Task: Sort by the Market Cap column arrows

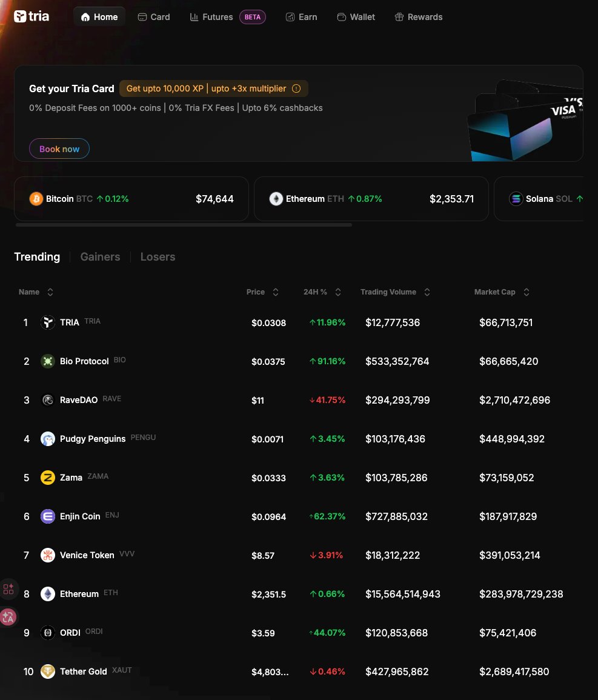Action: [x=526, y=292]
